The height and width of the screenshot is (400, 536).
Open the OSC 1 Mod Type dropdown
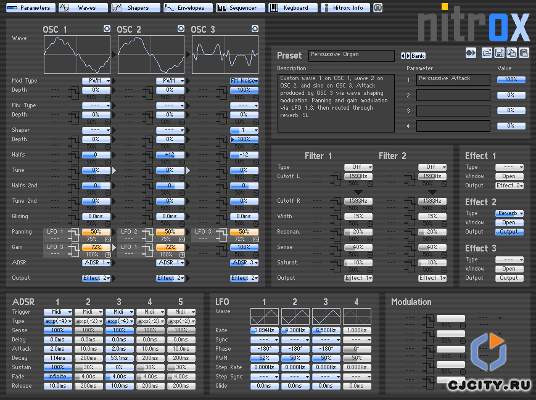click(x=96, y=81)
